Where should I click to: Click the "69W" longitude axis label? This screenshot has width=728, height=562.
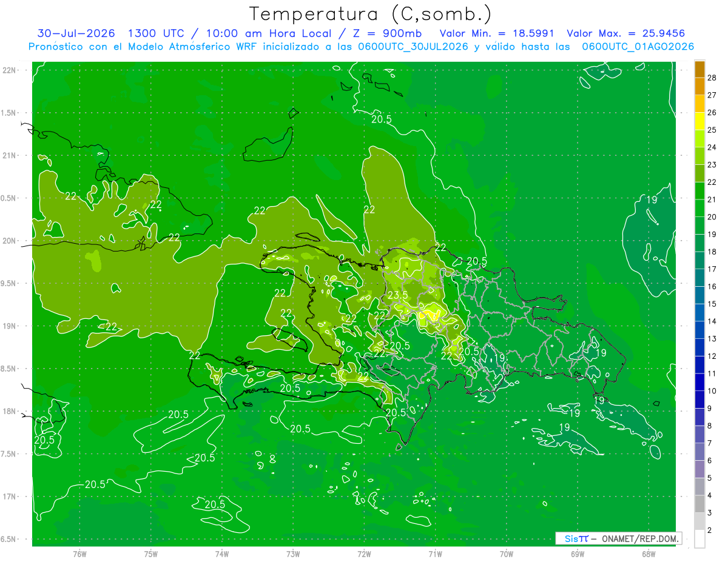pos(578,554)
